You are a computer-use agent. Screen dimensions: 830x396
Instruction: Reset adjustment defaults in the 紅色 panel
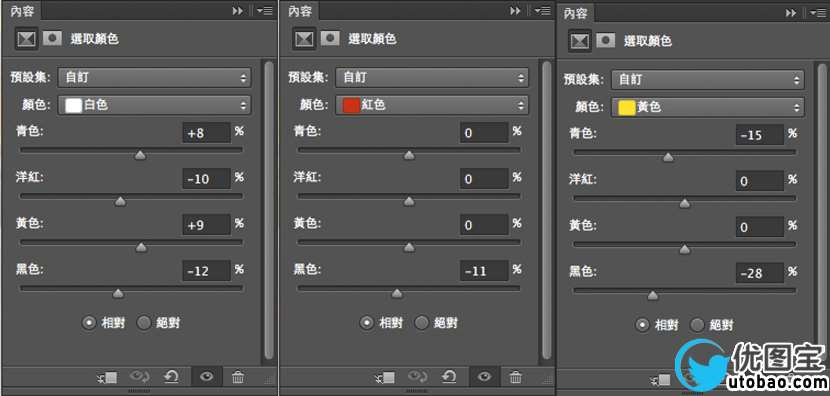click(449, 377)
